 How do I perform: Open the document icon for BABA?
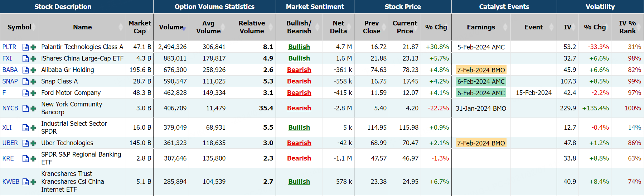pos(25,70)
